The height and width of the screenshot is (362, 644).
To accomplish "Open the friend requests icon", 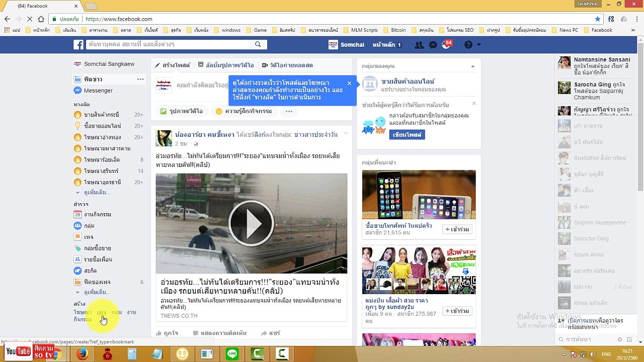I will (419, 45).
